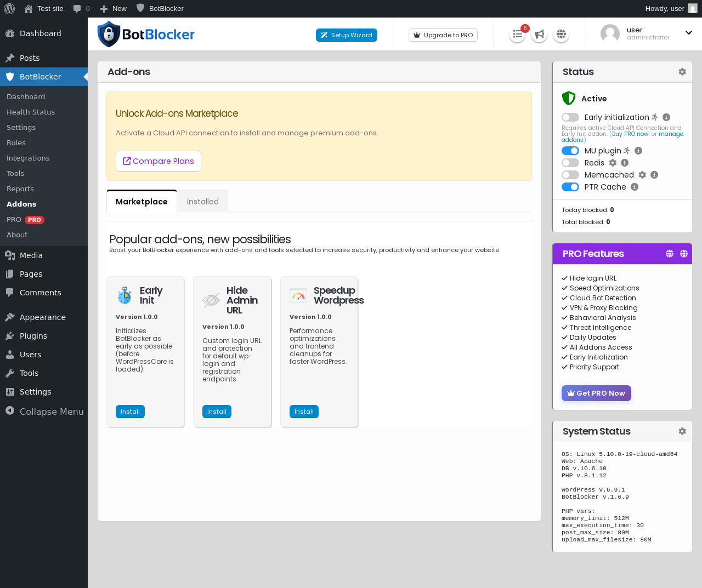Open the Compare Plans link
This screenshot has width=702, height=588.
(158, 161)
